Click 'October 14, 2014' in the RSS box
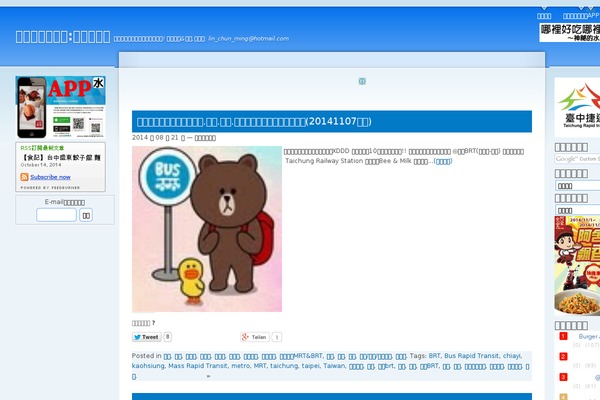The width and height of the screenshot is (600, 400). (41, 165)
